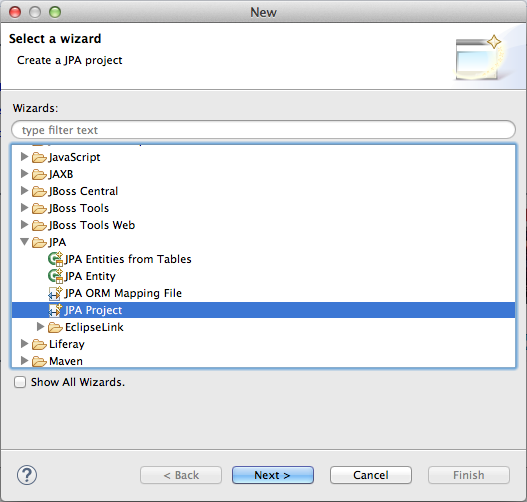Click the green zoom window button
Screen dimensions: 527x502
tap(55, 12)
